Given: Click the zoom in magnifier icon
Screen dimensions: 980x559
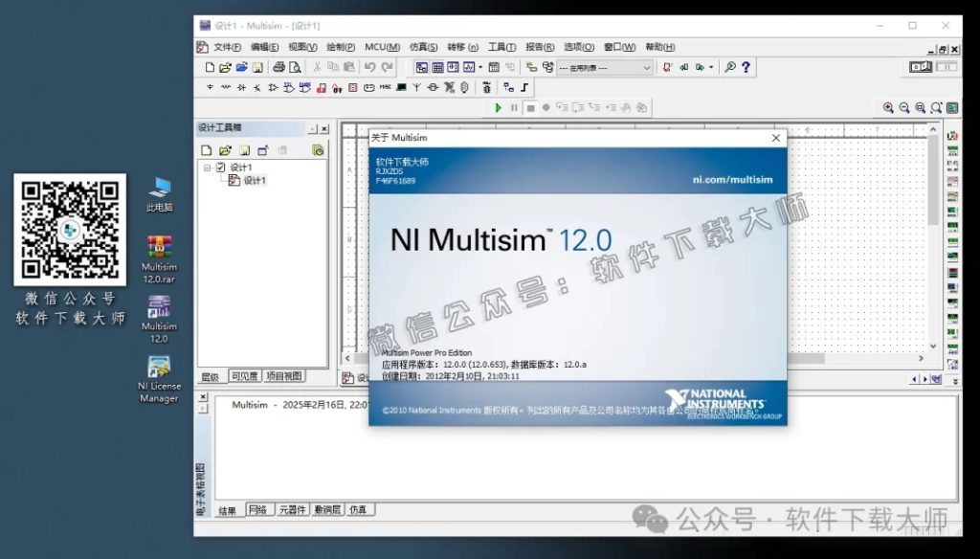Looking at the screenshot, I should tap(887, 107).
